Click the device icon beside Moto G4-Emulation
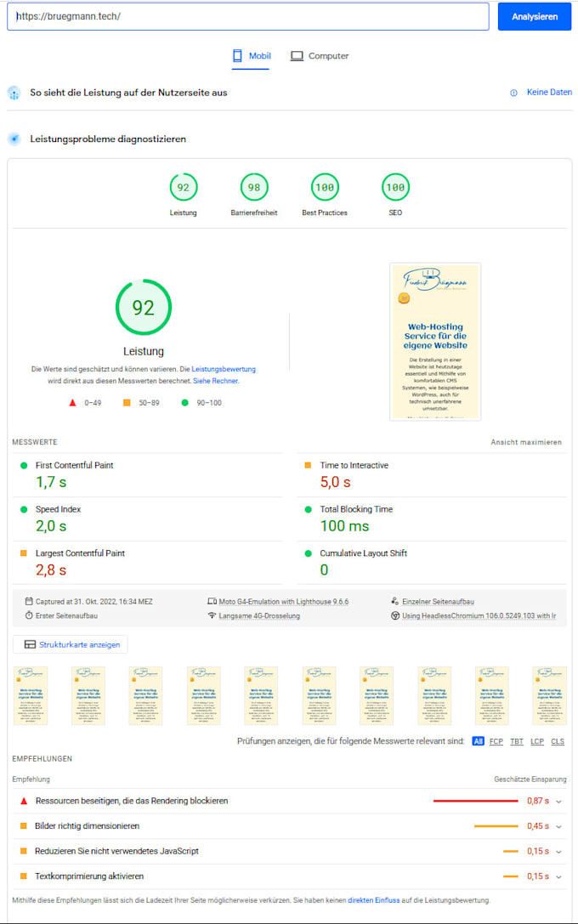The image size is (578, 924). [x=212, y=602]
